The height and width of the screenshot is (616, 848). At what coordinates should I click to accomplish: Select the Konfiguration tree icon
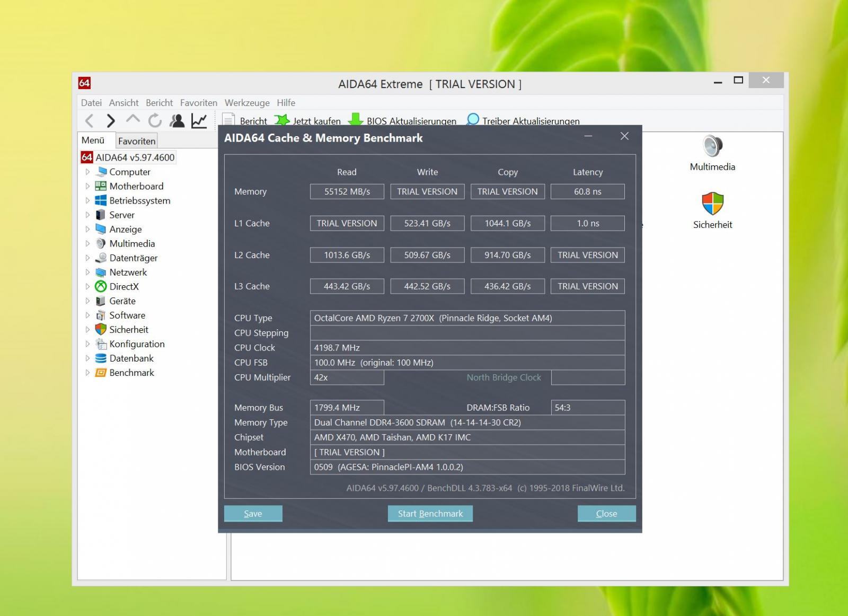(101, 344)
